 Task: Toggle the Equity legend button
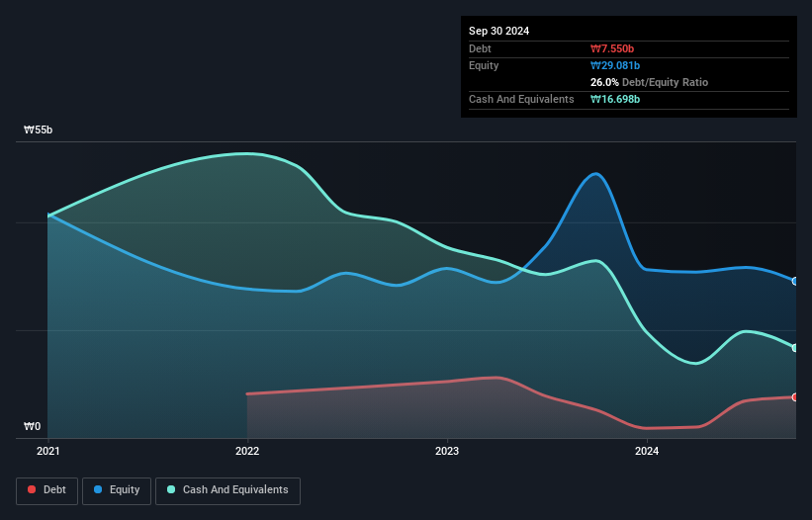coord(117,490)
